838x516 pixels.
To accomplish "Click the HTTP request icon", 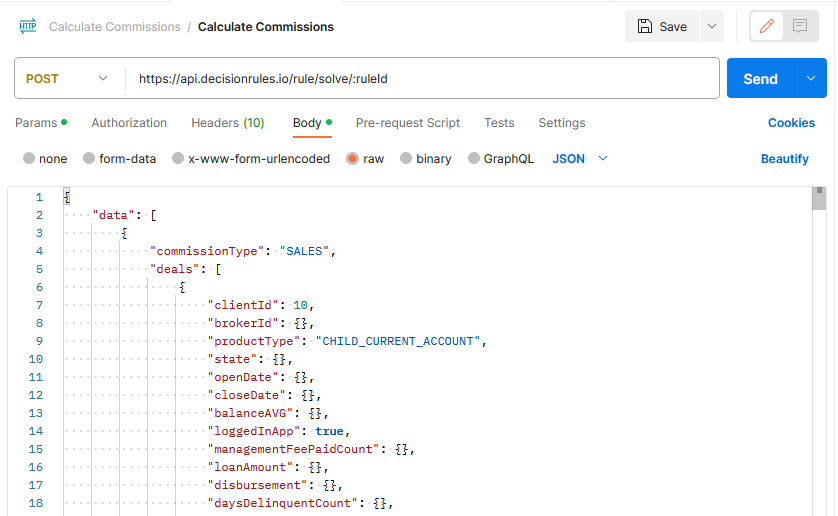I will (x=28, y=26).
